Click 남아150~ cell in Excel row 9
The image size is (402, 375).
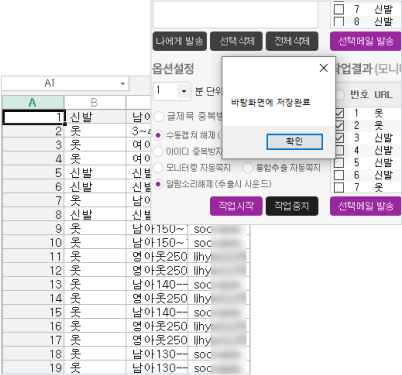click(157, 229)
